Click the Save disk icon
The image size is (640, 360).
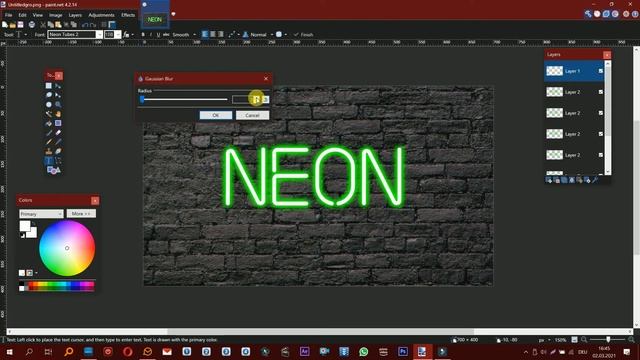click(20, 25)
